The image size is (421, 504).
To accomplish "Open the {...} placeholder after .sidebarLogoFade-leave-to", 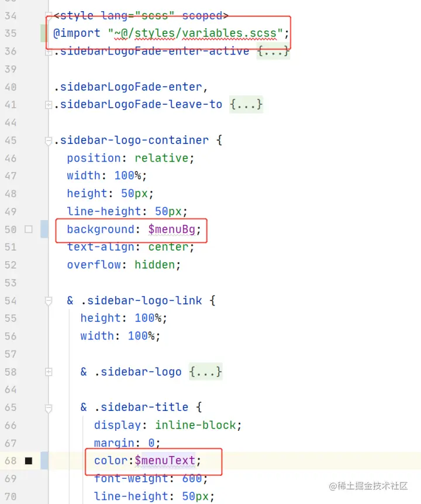I will click(x=246, y=104).
